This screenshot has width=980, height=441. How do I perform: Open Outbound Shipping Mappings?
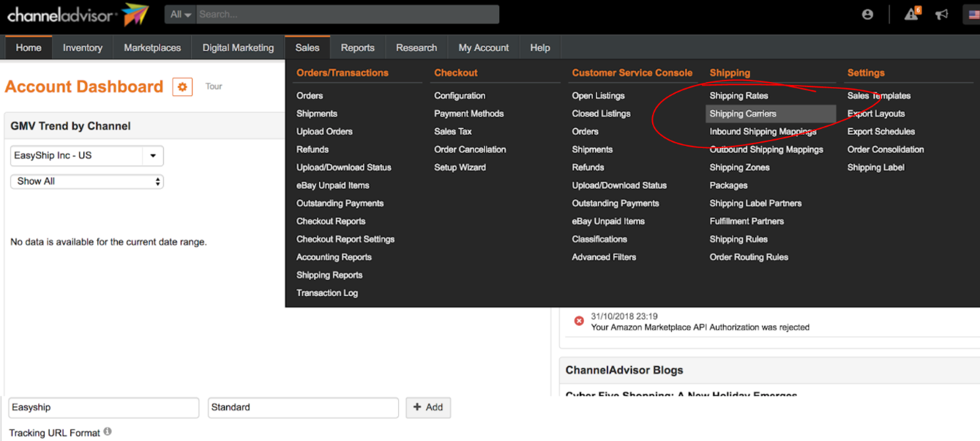tap(766, 149)
